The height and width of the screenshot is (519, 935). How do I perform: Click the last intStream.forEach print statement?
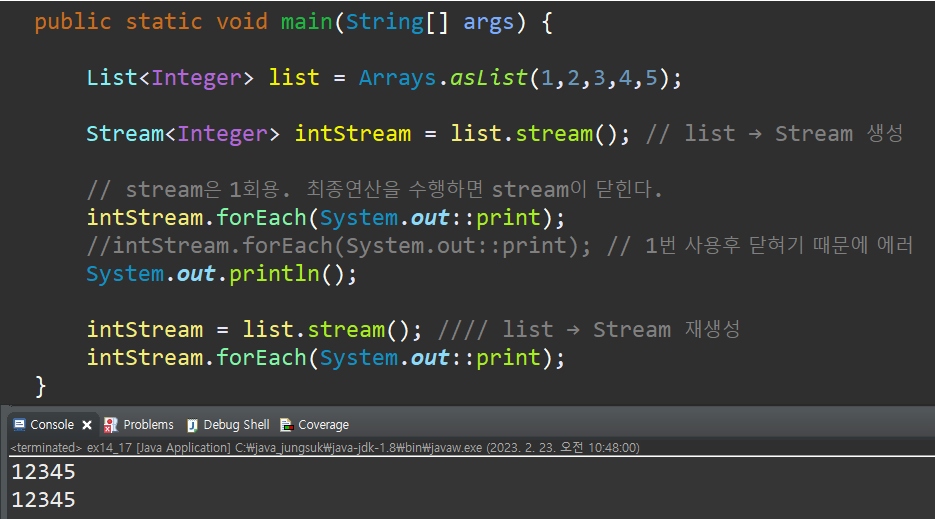pos(326,357)
